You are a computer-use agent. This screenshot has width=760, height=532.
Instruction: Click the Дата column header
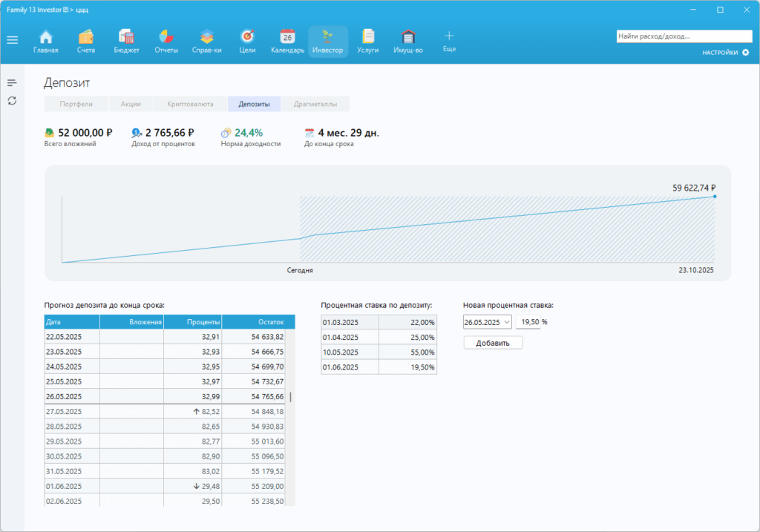point(72,322)
